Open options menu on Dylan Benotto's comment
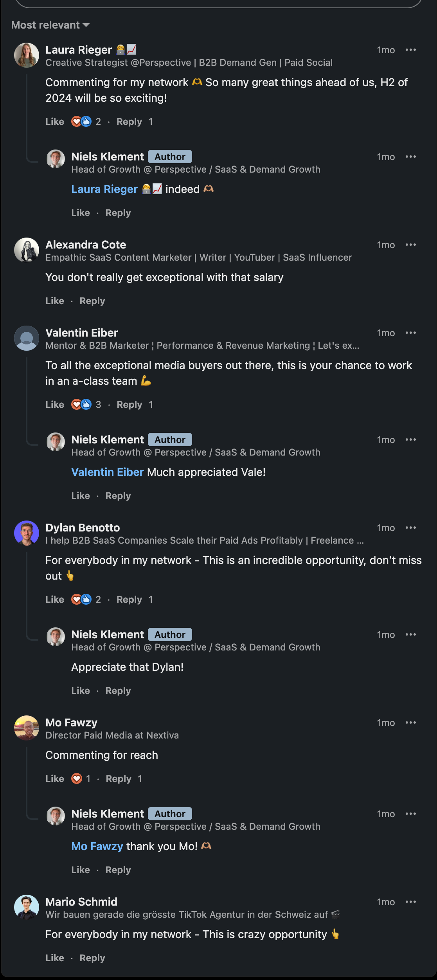Screen dimensions: 437x980 410,528
